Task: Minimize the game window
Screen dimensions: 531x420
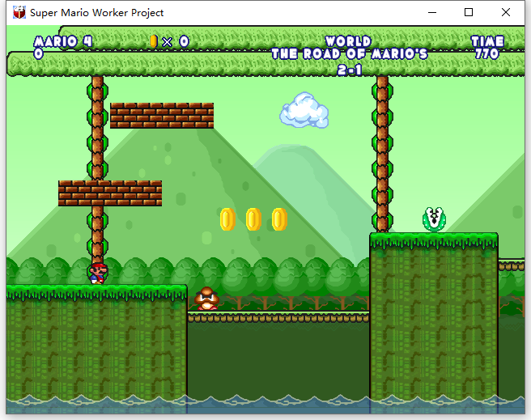Action: point(432,12)
